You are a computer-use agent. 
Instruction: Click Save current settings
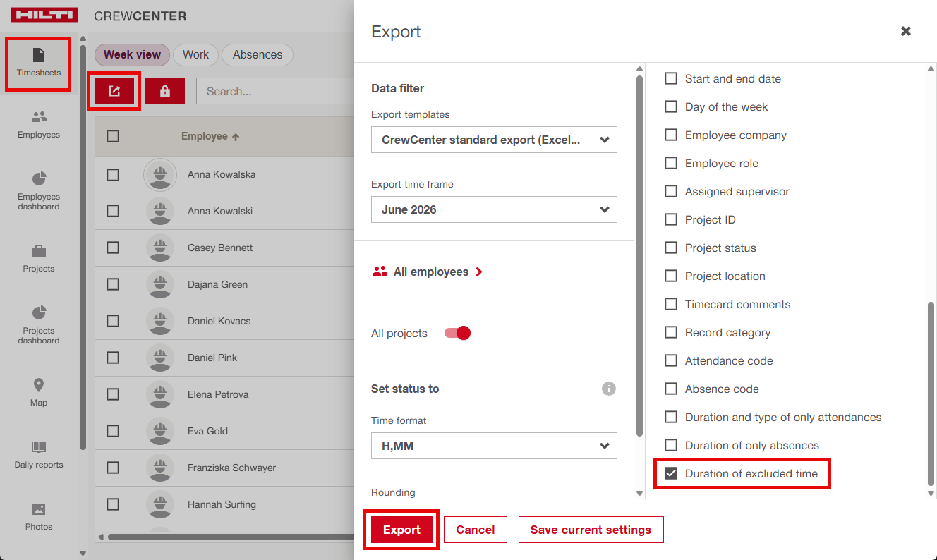[x=591, y=530]
